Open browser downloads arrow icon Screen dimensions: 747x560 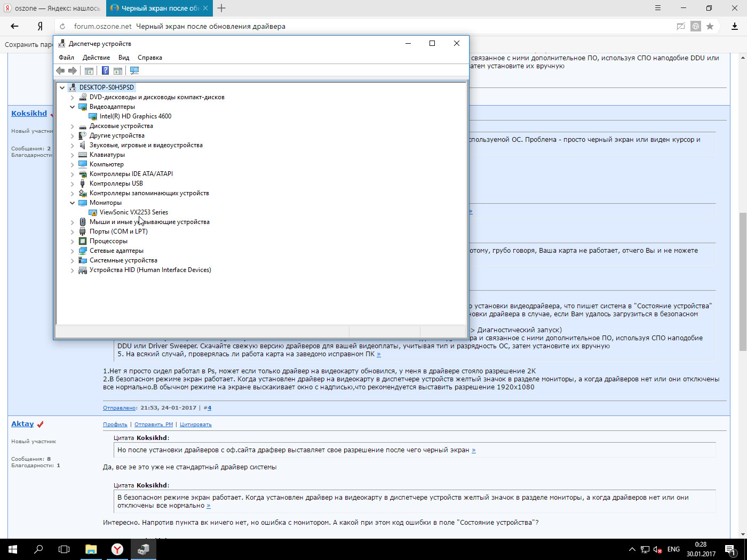(735, 26)
